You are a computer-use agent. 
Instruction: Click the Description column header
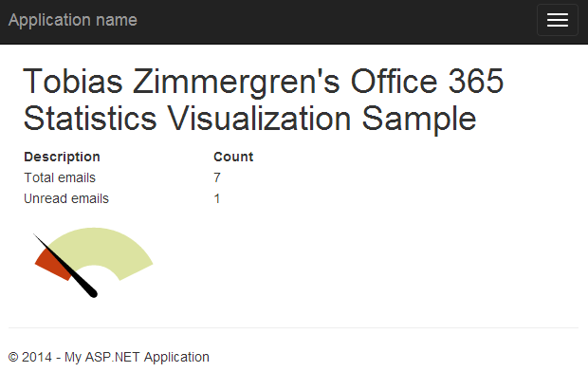(62, 157)
